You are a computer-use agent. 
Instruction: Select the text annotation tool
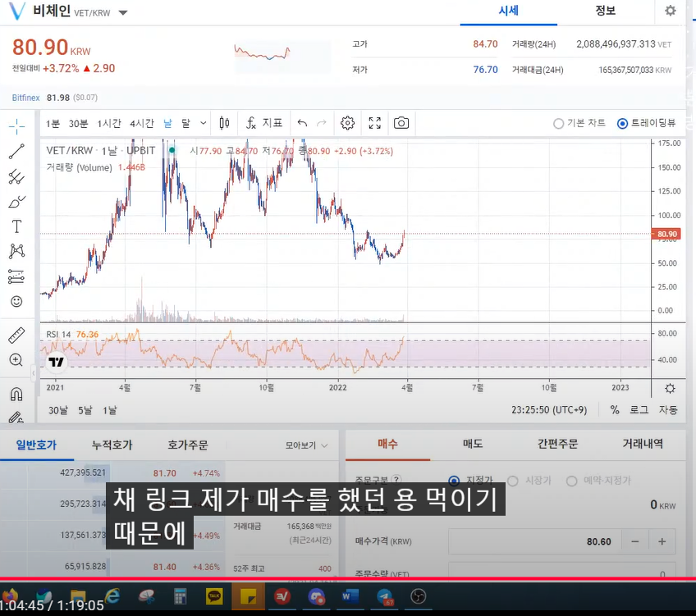coord(17,226)
